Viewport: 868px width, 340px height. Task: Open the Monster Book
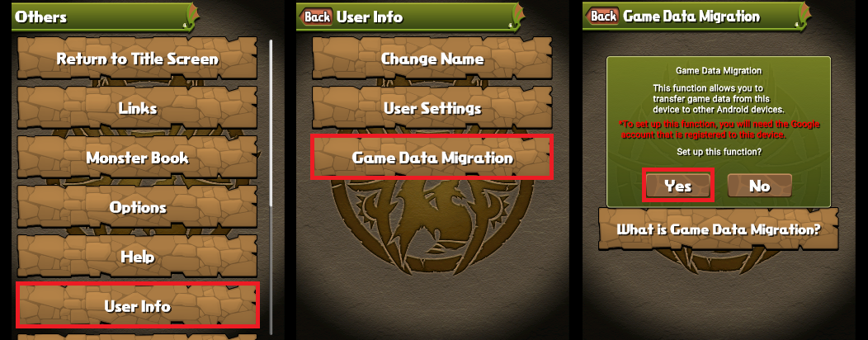pyautogui.click(x=137, y=158)
